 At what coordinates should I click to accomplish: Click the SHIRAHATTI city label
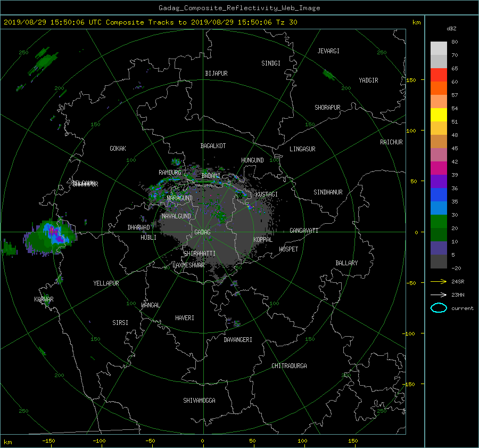coord(199,253)
